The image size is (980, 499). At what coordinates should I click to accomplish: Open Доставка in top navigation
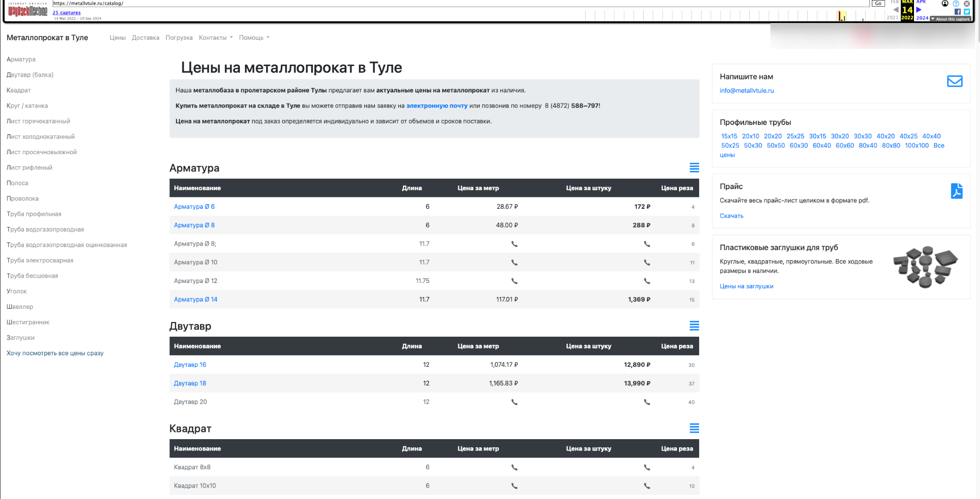click(145, 38)
